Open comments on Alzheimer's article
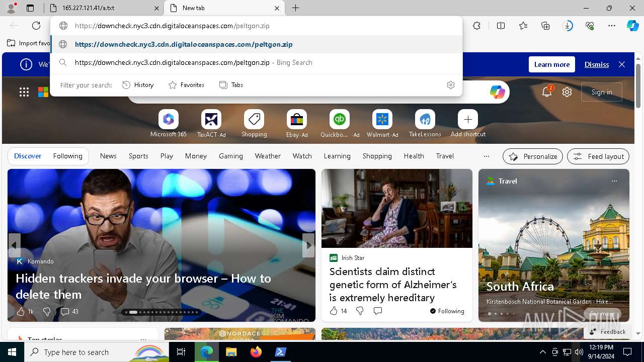The image size is (644, 362). (x=378, y=311)
